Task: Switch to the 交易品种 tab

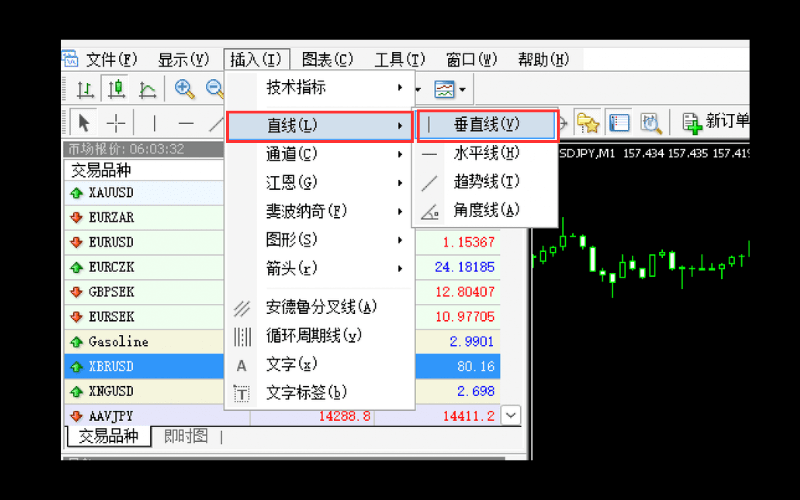Action: 109,436
